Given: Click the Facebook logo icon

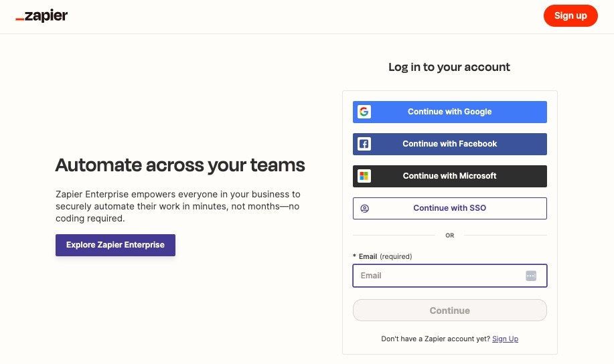Looking at the screenshot, I should pyautogui.click(x=364, y=144).
